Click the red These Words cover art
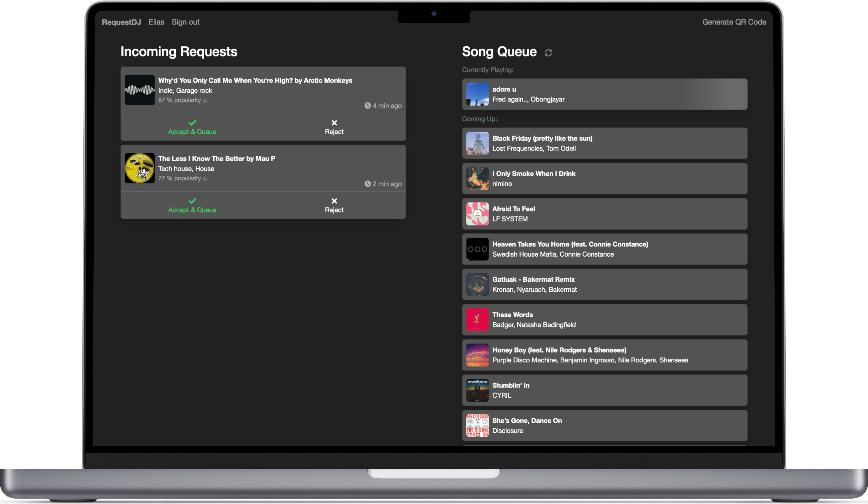 [x=477, y=320]
